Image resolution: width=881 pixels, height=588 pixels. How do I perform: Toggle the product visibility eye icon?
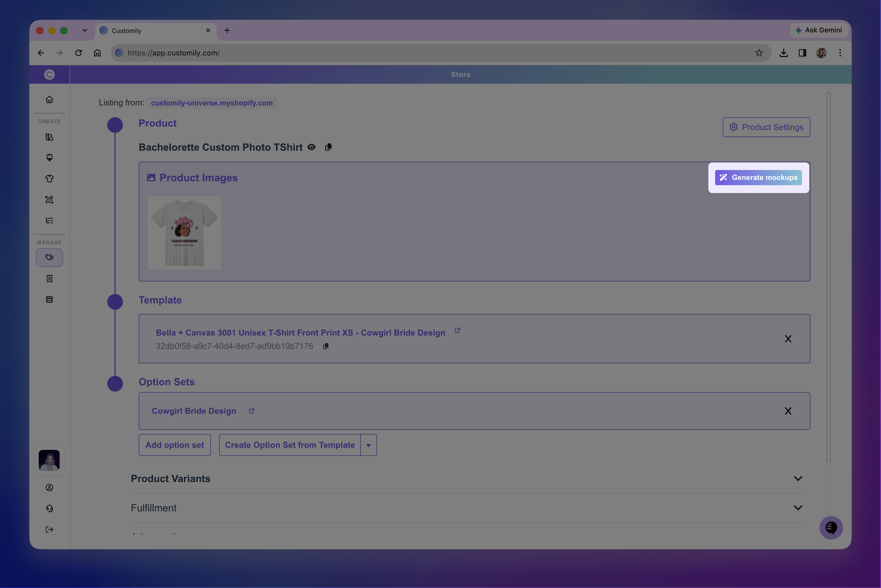(x=311, y=147)
